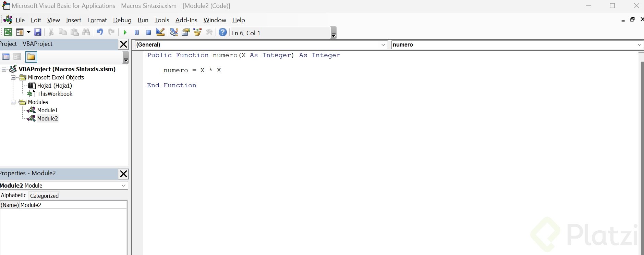This screenshot has height=255, width=644.
Task: Click the Insert UserForm toolbar icon
Action: click(x=20, y=32)
